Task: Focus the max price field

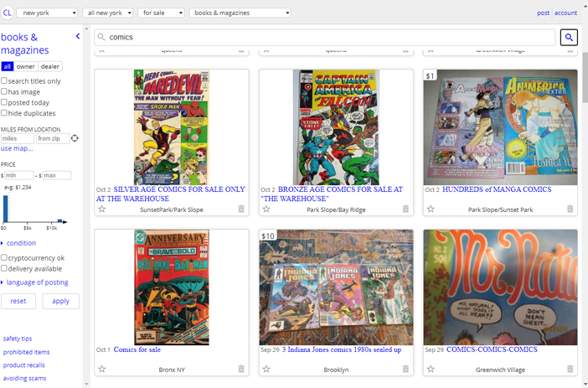Action: click(57, 175)
